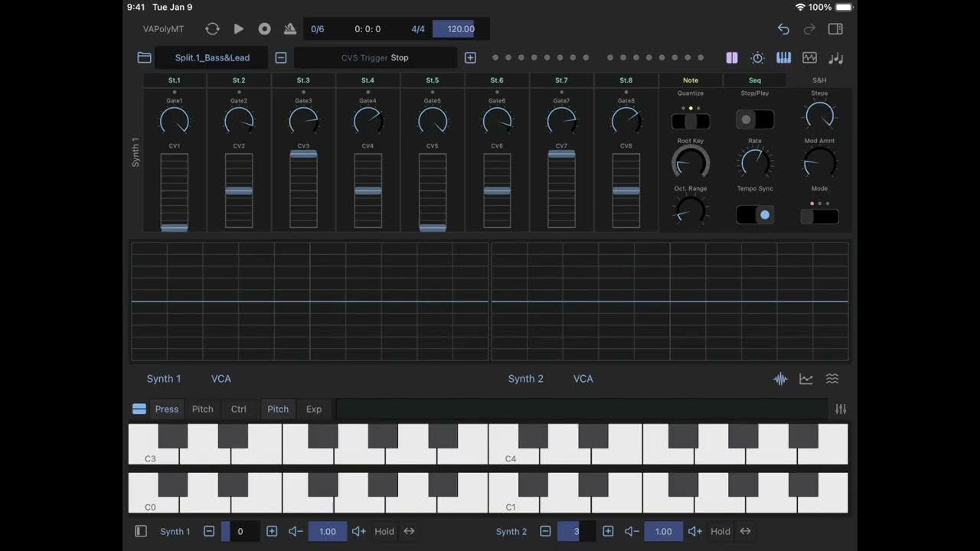Toggle the Quantize switch
980x551 pixels.
[x=691, y=121]
